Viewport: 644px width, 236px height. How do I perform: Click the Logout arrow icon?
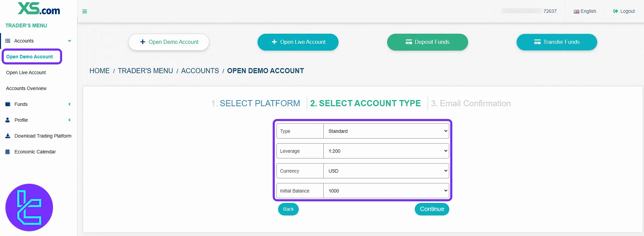616,11
